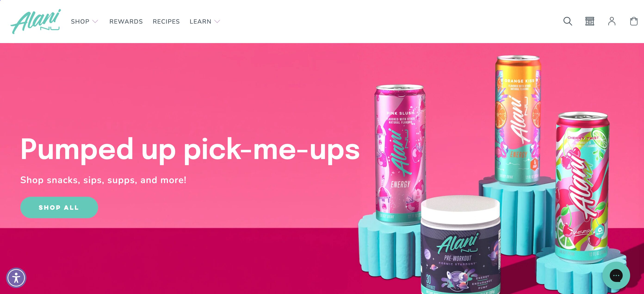
Task: Expand the LEARN dropdown chevron
Action: tap(217, 22)
